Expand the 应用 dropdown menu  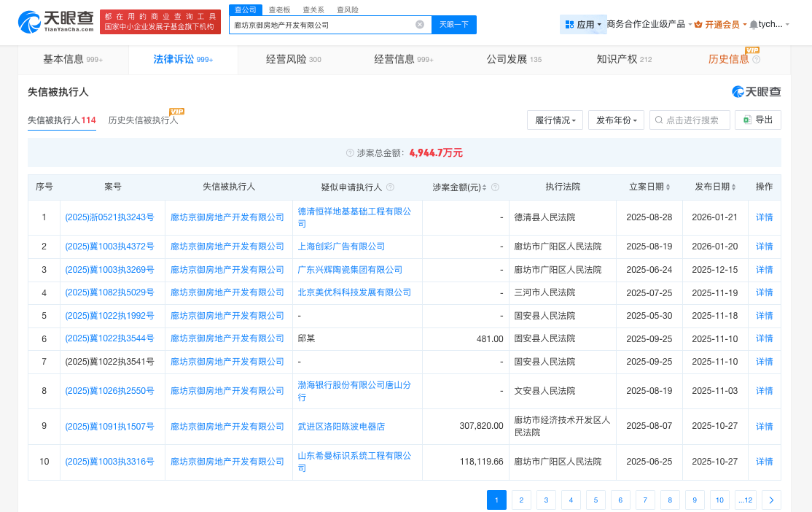point(583,25)
